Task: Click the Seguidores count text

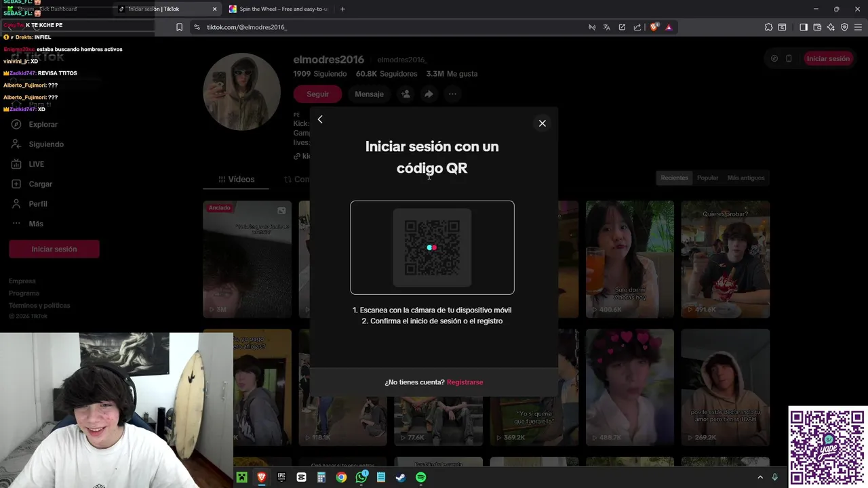Action: (x=387, y=74)
